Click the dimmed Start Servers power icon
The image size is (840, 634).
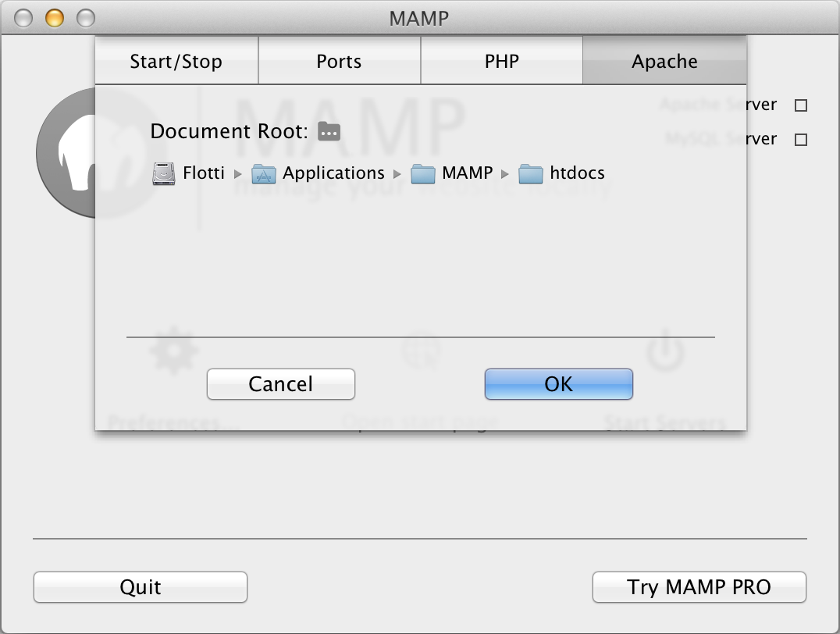665,351
